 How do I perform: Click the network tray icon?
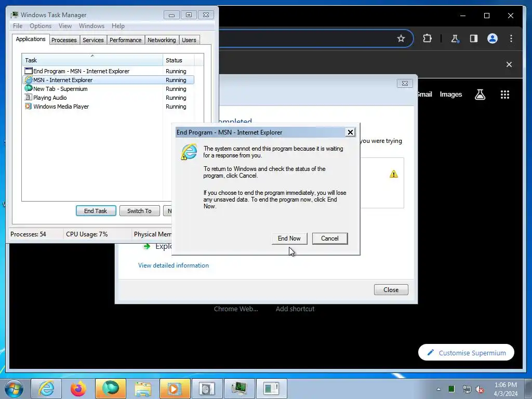pyautogui.click(x=467, y=389)
